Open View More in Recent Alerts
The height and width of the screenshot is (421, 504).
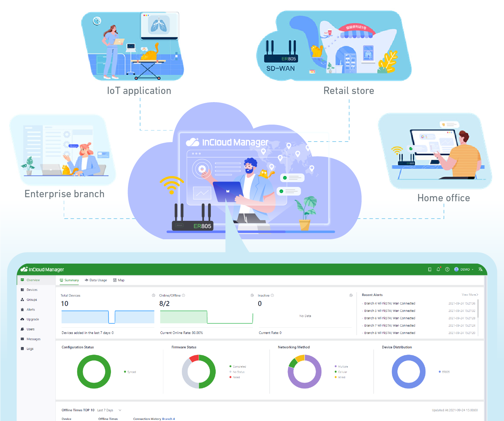470,295
